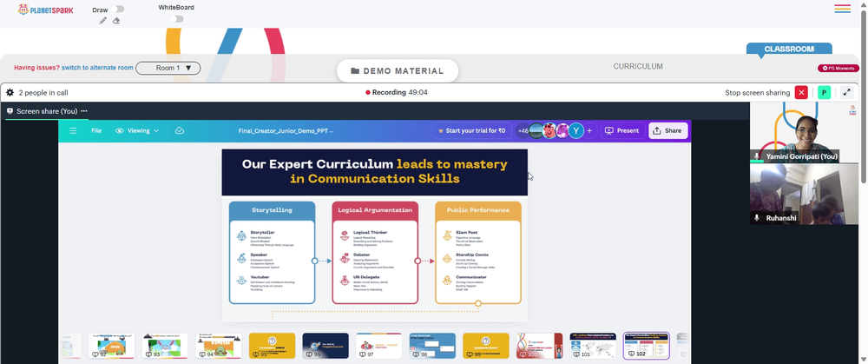Screen dimensions: 868x364
Task: Click the Storyteller icon in slide
Action: pyautogui.click(x=241, y=236)
